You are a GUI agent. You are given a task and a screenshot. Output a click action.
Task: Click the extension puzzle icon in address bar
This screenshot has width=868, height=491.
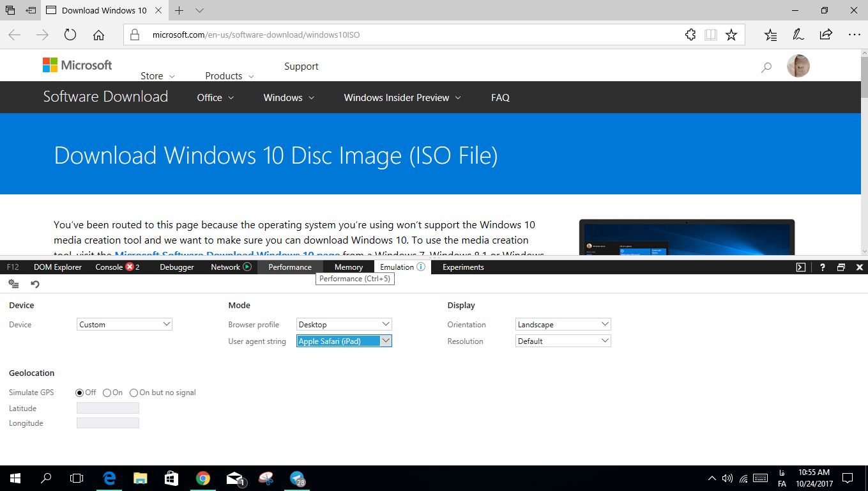pyautogui.click(x=690, y=35)
